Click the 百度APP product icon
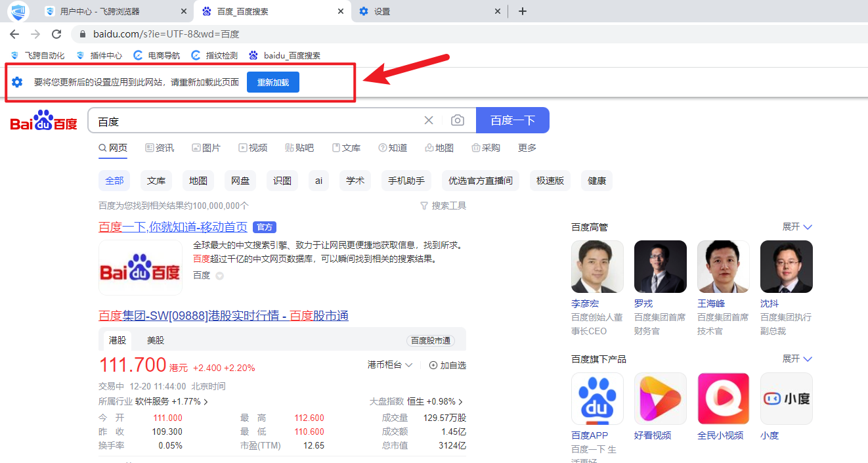The width and height of the screenshot is (868, 463). pyautogui.click(x=597, y=399)
